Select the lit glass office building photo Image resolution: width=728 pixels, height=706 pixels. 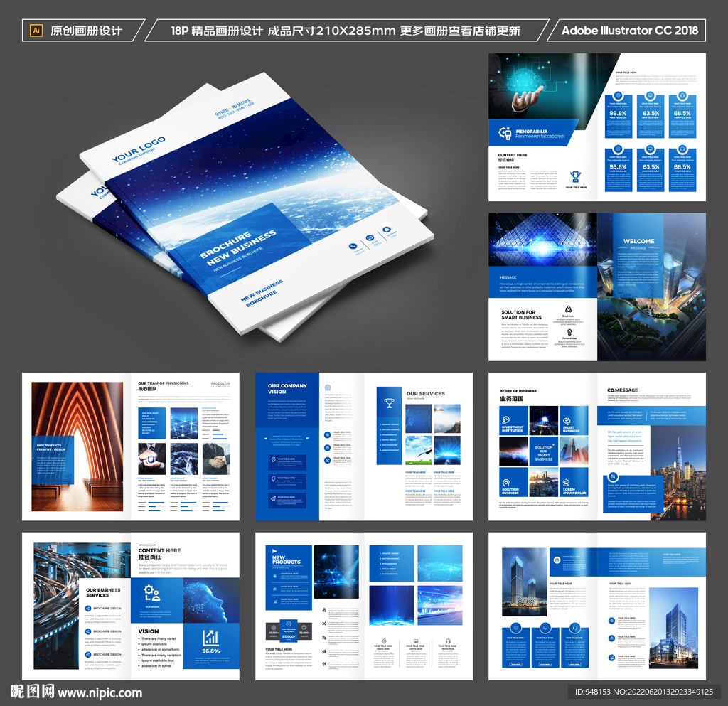tap(673, 628)
